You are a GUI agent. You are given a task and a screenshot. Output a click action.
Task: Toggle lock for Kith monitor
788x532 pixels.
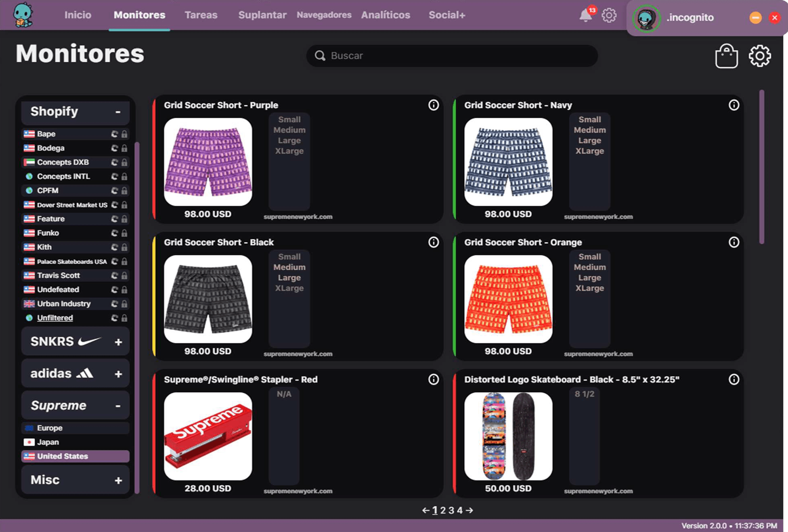pyautogui.click(x=124, y=247)
